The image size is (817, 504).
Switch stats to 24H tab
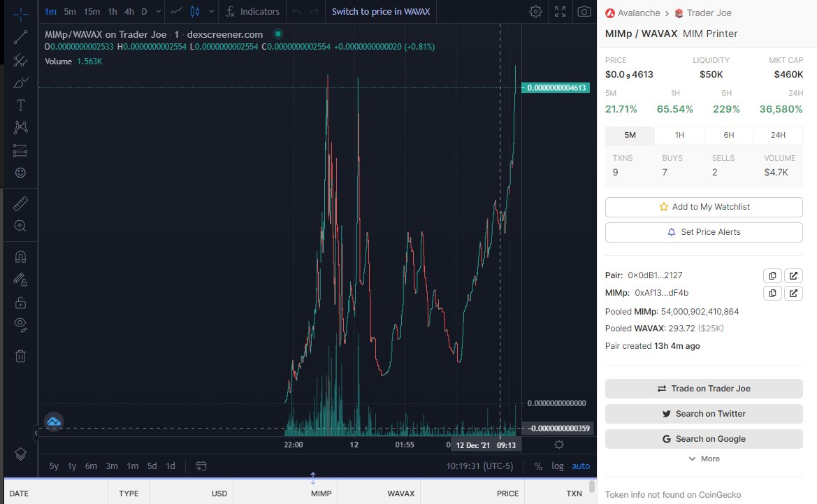pos(778,135)
